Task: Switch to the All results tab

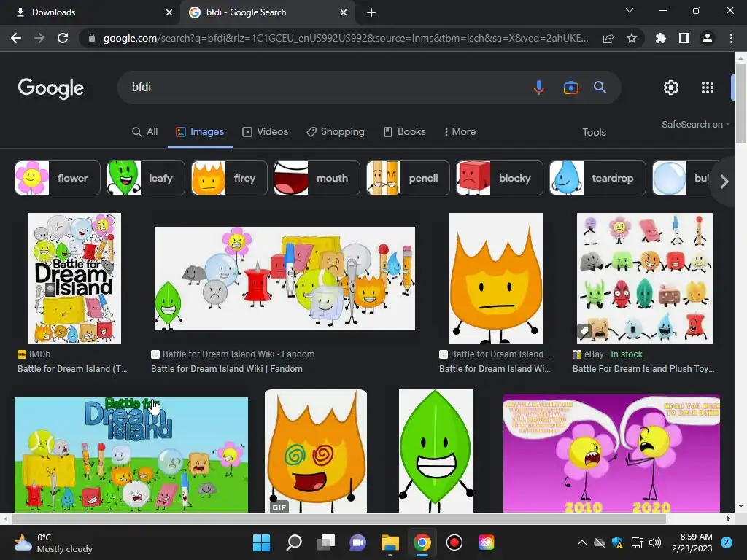Action: coord(145,132)
